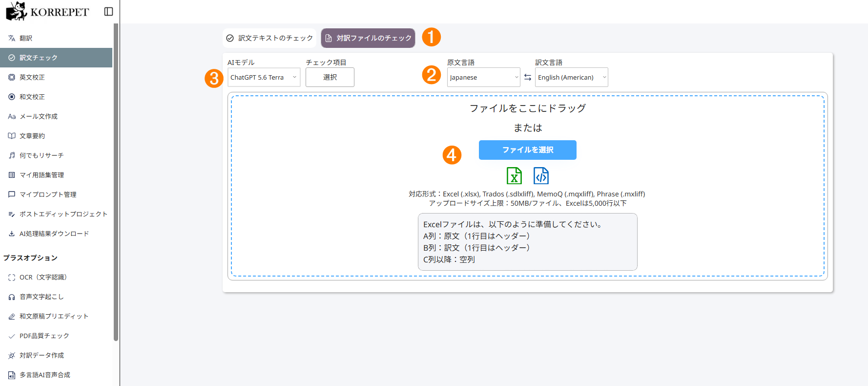The height and width of the screenshot is (386, 868).
Task: Click the AI処理結果ダウンロード download icon
Action: point(12,234)
